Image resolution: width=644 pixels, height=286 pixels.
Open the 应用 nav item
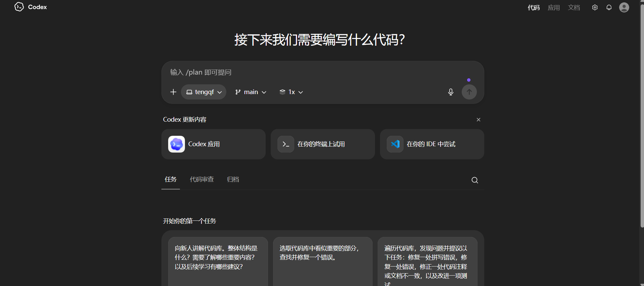point(554,7)
